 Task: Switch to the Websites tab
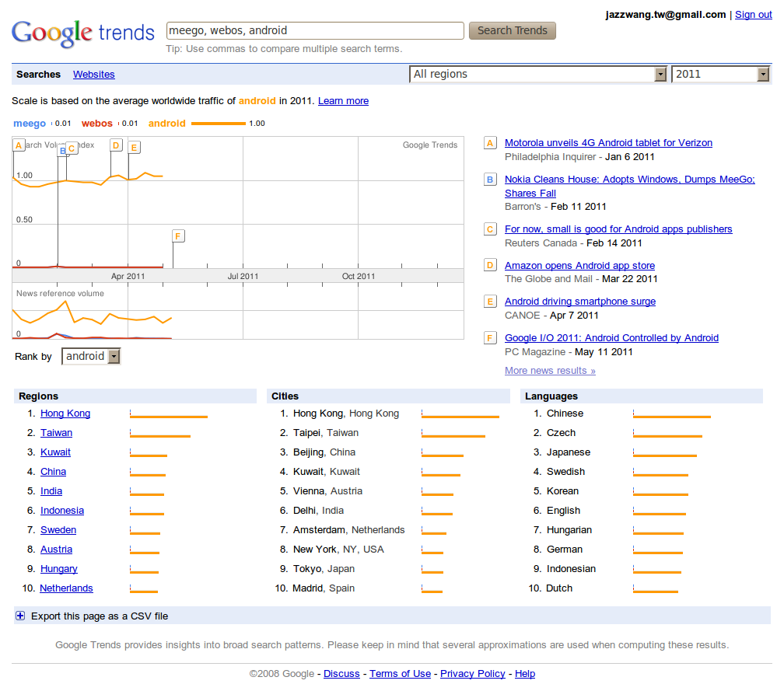tap(94, 75)
